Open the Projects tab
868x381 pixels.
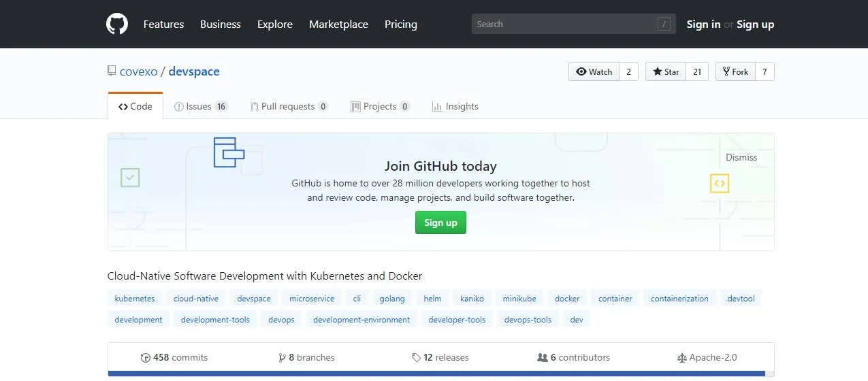(381, 106)
